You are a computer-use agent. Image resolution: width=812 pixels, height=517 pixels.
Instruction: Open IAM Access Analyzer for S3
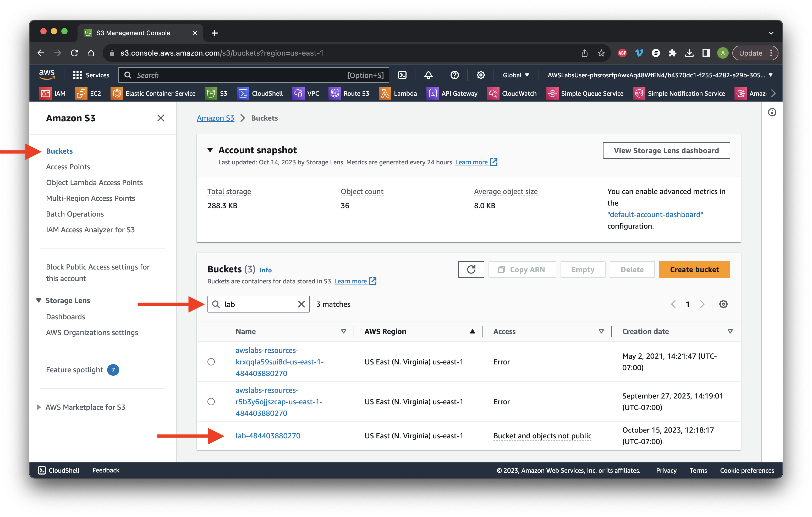click(x=90, y=230)
